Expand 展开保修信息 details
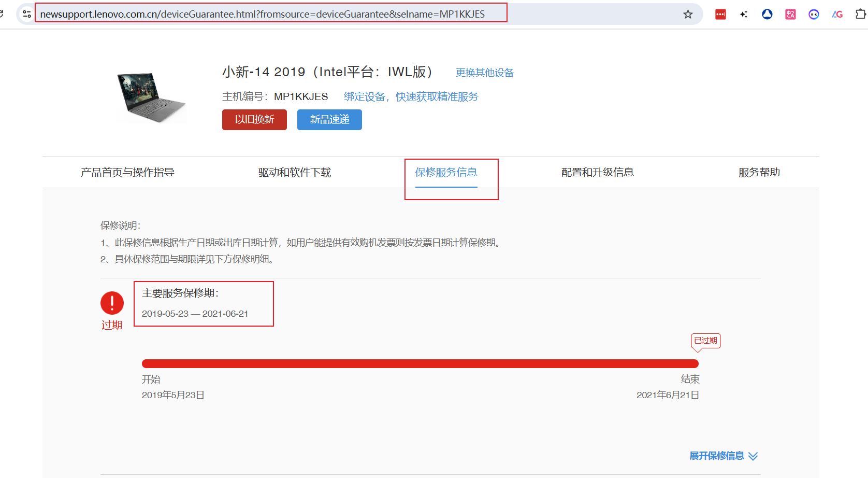The width and height of the screenshot is (868, 478). [x=724, y=456]
